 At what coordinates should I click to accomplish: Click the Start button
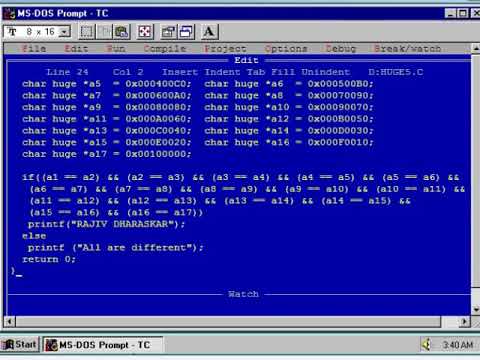tap(20, 344)
